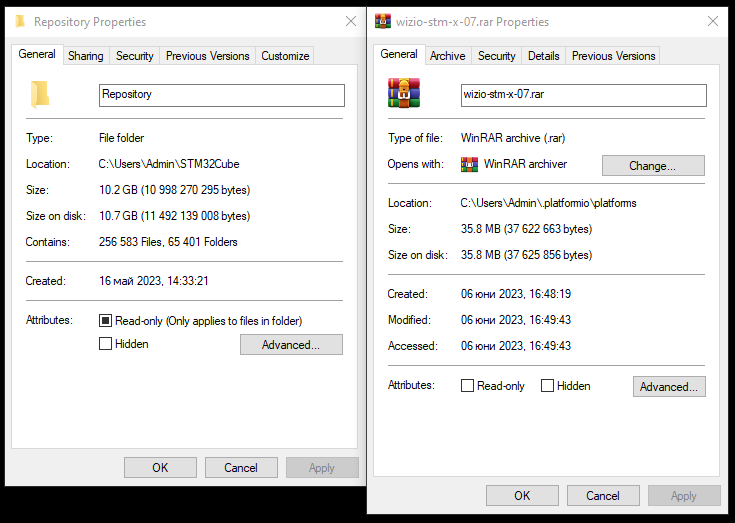
Task: Check Hidden in wizio-stm-x-07.rar Properties
Action: tap(547, 386)
